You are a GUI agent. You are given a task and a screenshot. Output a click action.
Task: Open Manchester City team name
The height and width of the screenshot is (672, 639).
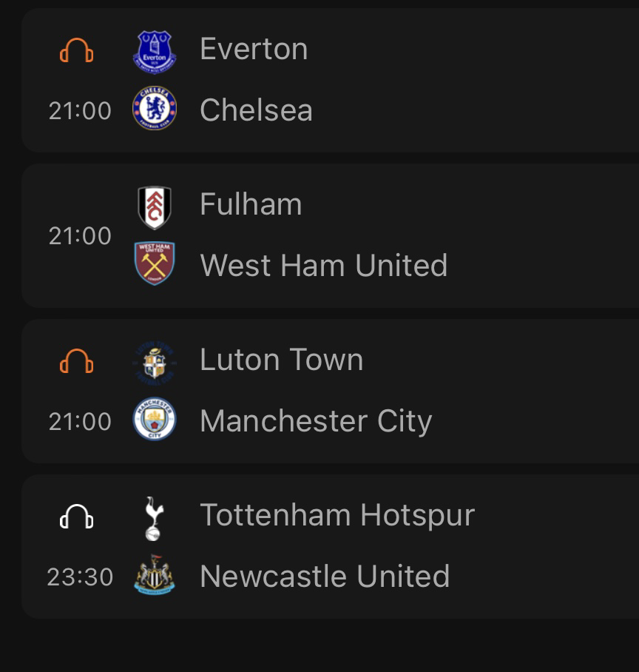tap(316, 421)
